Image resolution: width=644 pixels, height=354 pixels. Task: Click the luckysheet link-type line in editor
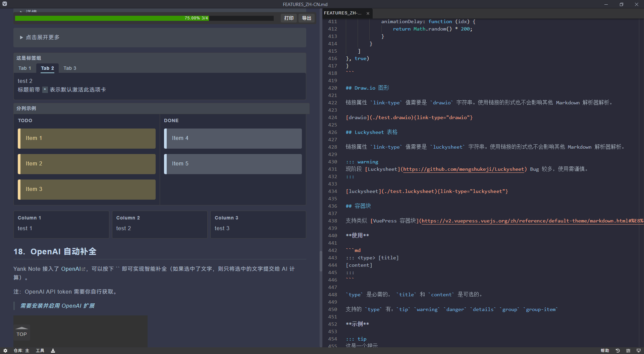[427, 191]
